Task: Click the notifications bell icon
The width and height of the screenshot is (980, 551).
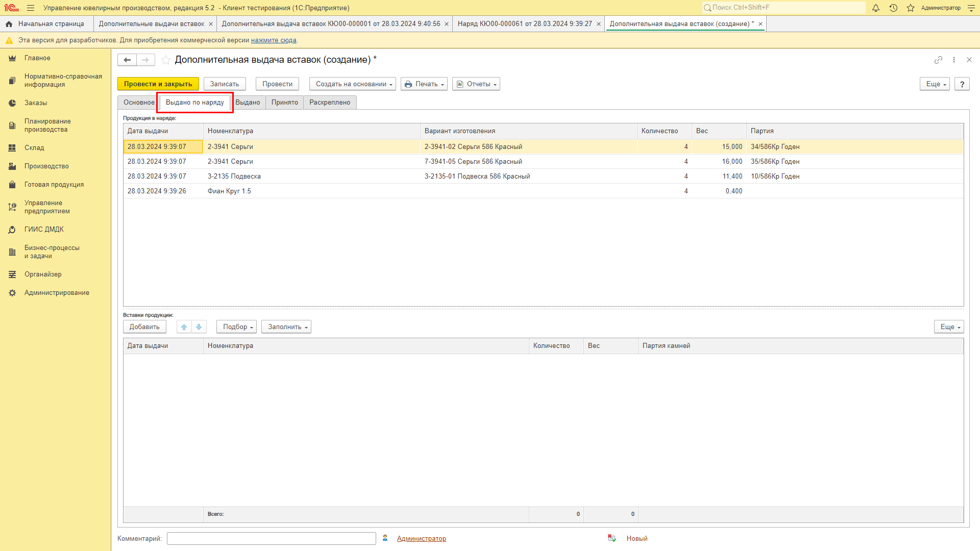Action: pyautogui.click(x=876, y=8)
